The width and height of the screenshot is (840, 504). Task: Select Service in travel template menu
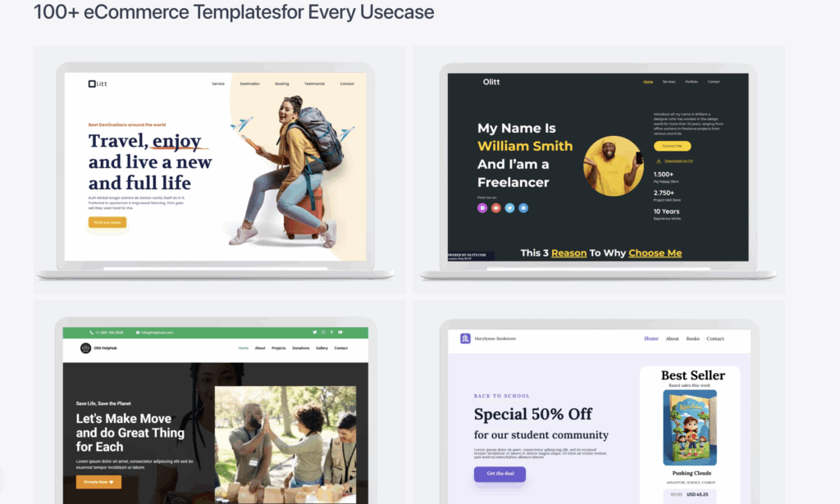pos(218,84)
